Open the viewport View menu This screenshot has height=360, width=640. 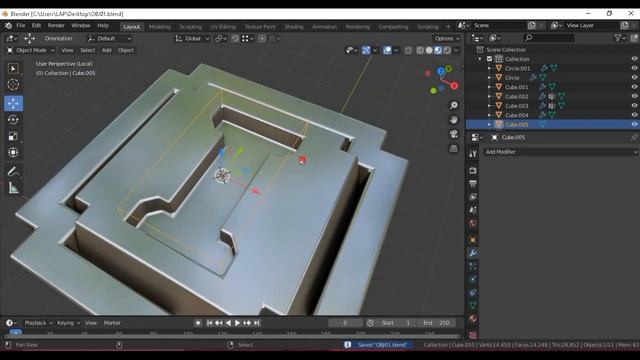click(67, 50)
